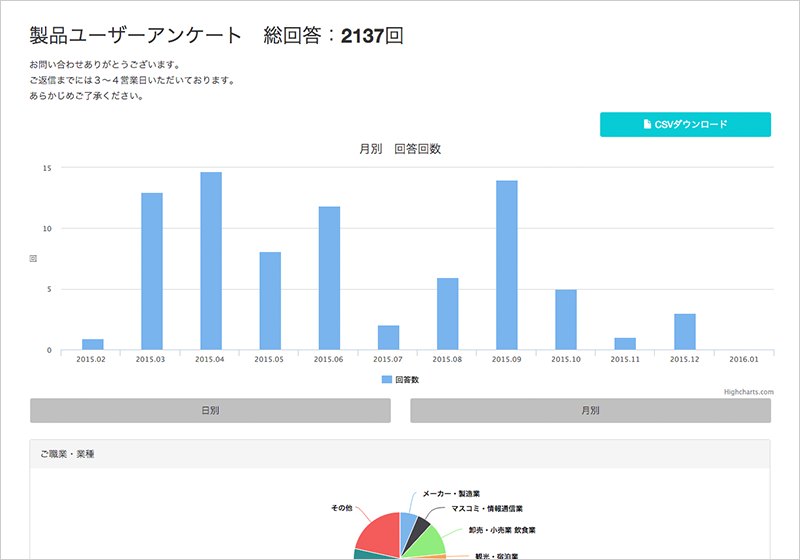The height and width of the screenshot is (560, 800).
Task: Click the red その他 pie slice
Action: 380,536
